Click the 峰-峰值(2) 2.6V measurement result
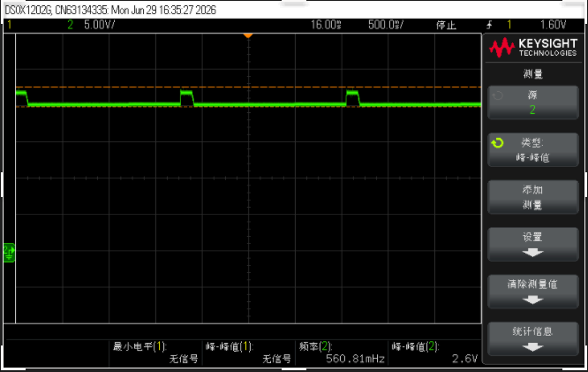 point(434,353)
